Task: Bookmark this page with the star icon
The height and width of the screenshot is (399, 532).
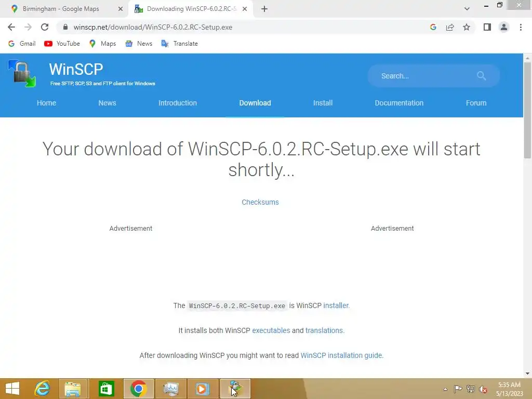Action: tap(467, 27)
